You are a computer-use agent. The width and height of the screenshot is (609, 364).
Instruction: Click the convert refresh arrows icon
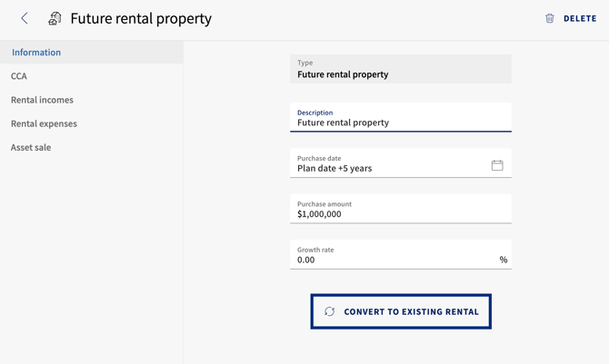click(x=329, y=311)
